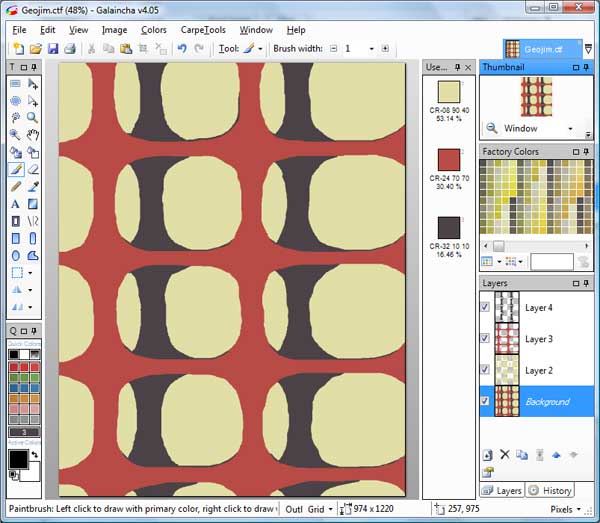The height and width of the screenshot is (523, 600).
Task: Choose the Eraser tool
Action: pos(33,169)
